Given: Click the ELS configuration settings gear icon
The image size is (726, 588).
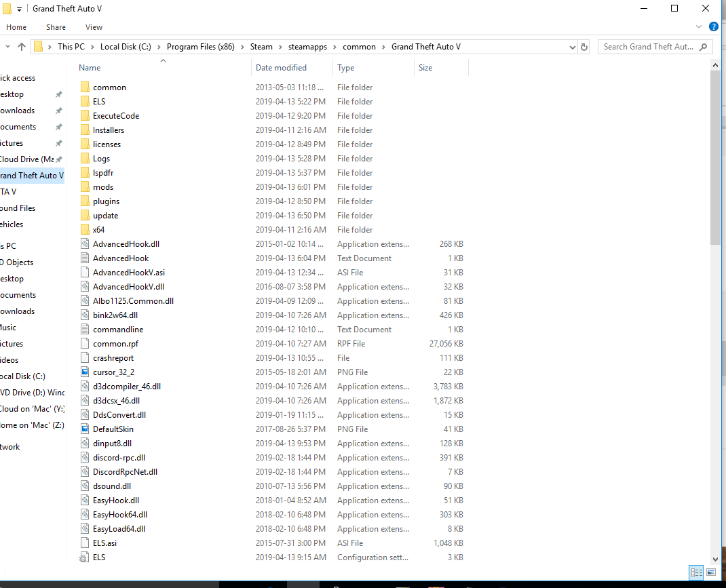Looking at the screenshot, I should 84,557.
